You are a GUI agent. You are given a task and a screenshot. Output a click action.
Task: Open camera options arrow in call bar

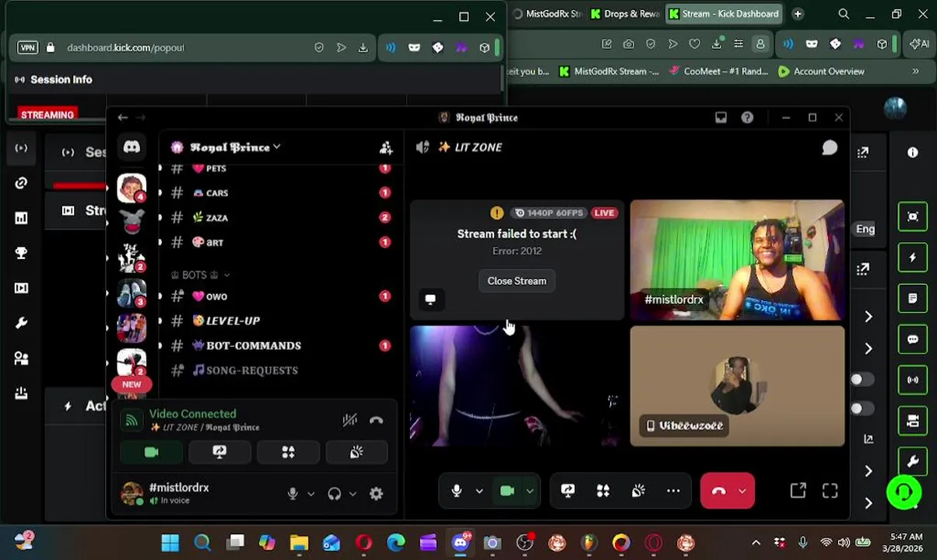click(x=530, y=491)
